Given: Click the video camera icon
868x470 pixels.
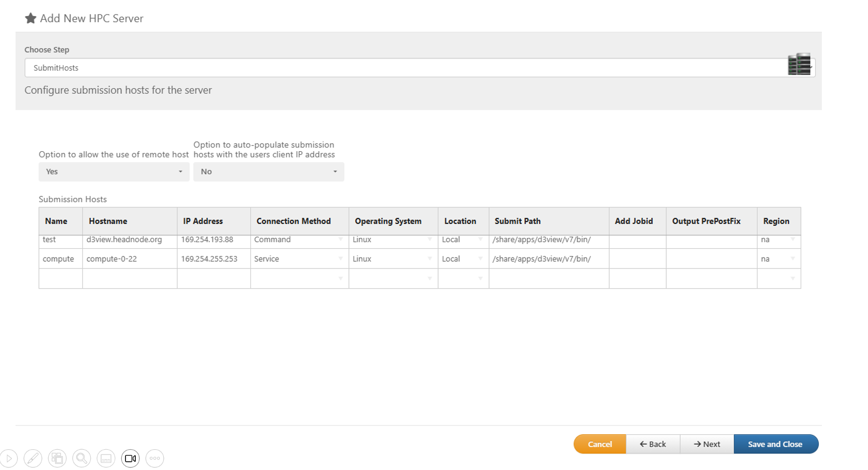Looking at the screenshot, I should click(130, 459).
